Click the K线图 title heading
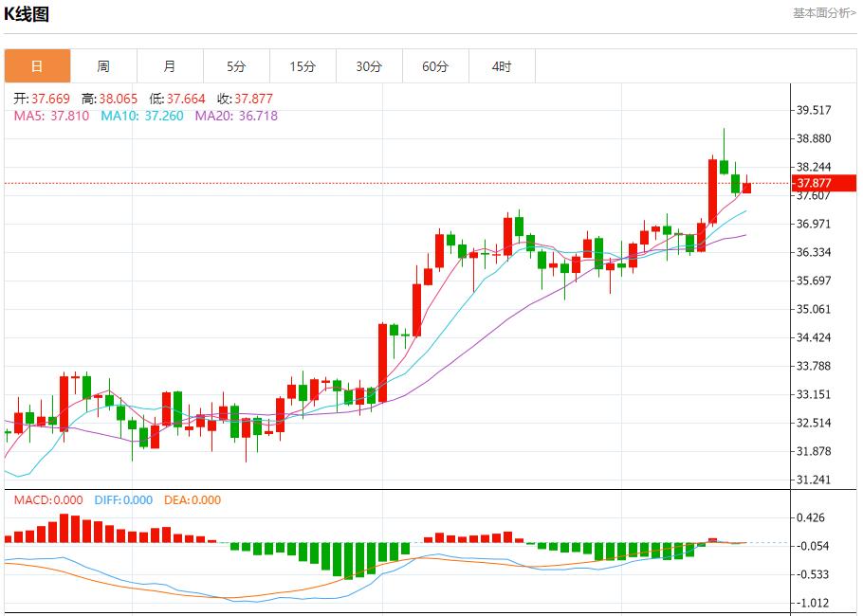 [x=27, y=13]
